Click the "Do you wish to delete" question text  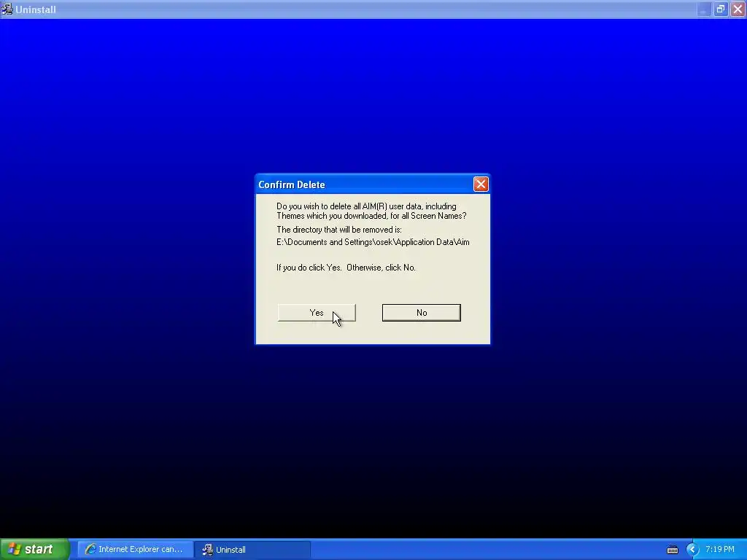point(371,211)
